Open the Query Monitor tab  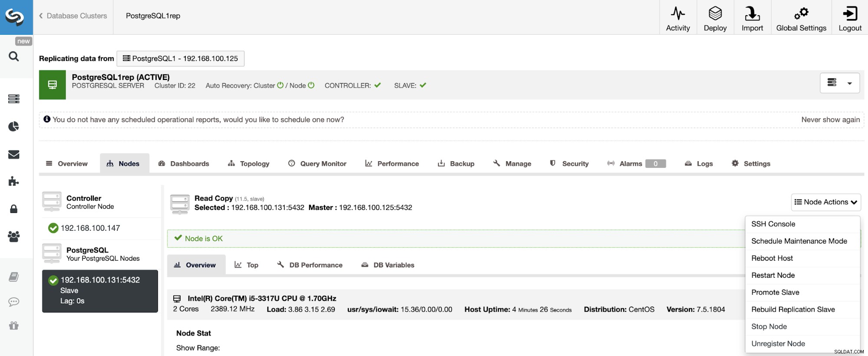pos(317,163)
